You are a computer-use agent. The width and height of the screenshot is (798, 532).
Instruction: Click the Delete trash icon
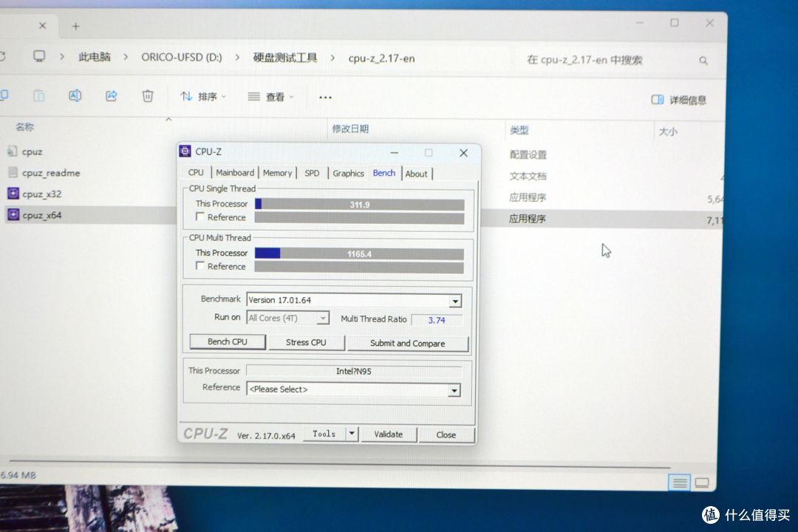148,96
